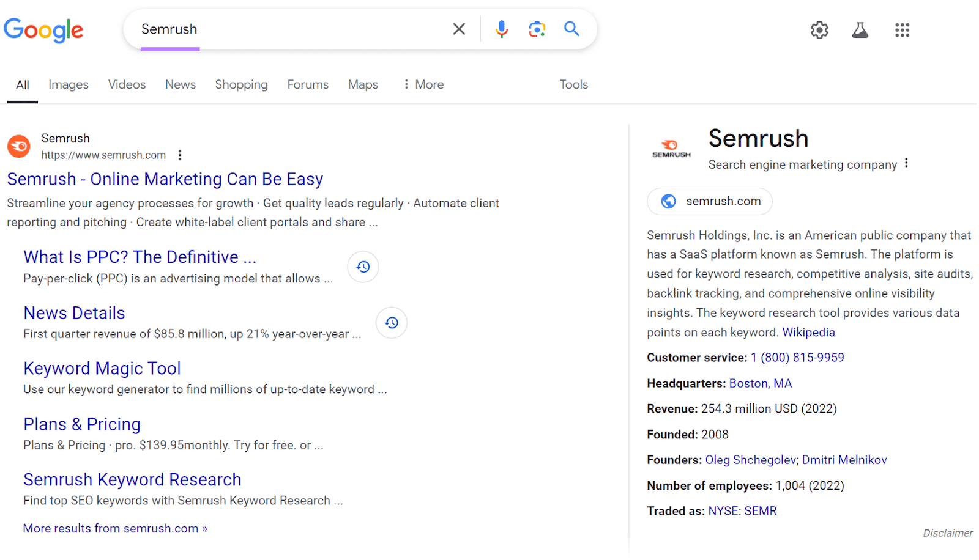The width and height of the screenshot is (979, 560).
Task: Click the Search Labs flask icon
Action: (x=860, y=30)
